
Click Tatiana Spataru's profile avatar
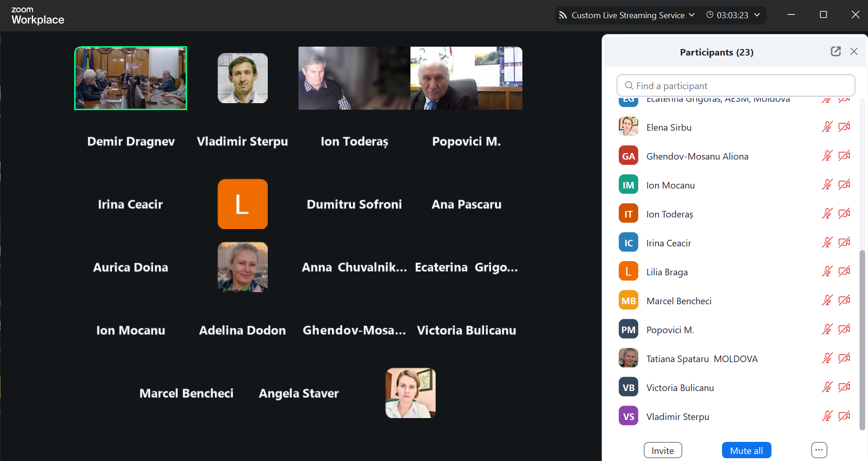click(x=628, y=358)
